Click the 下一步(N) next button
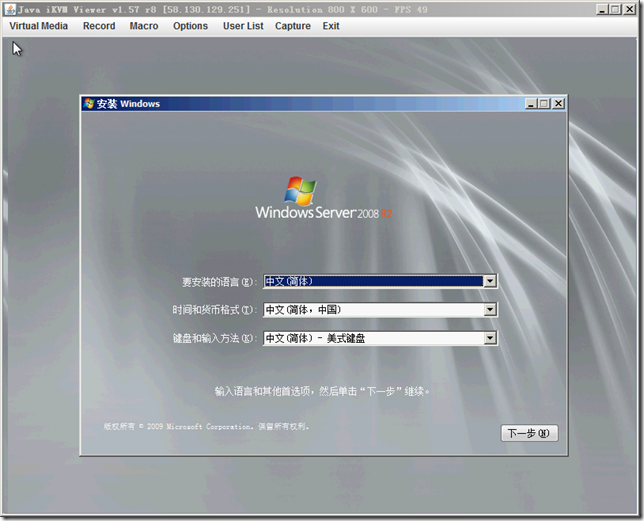 529,433
